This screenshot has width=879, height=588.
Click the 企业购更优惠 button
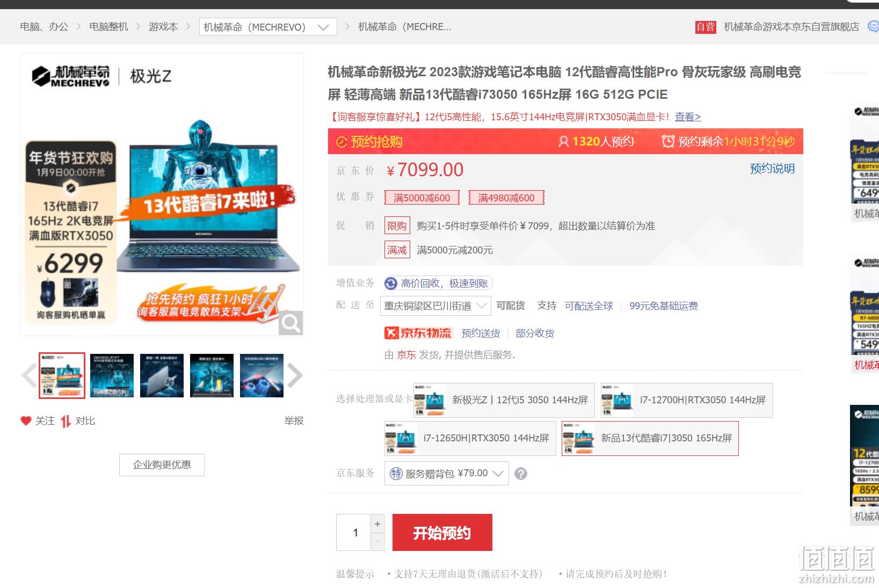(162, 465)
